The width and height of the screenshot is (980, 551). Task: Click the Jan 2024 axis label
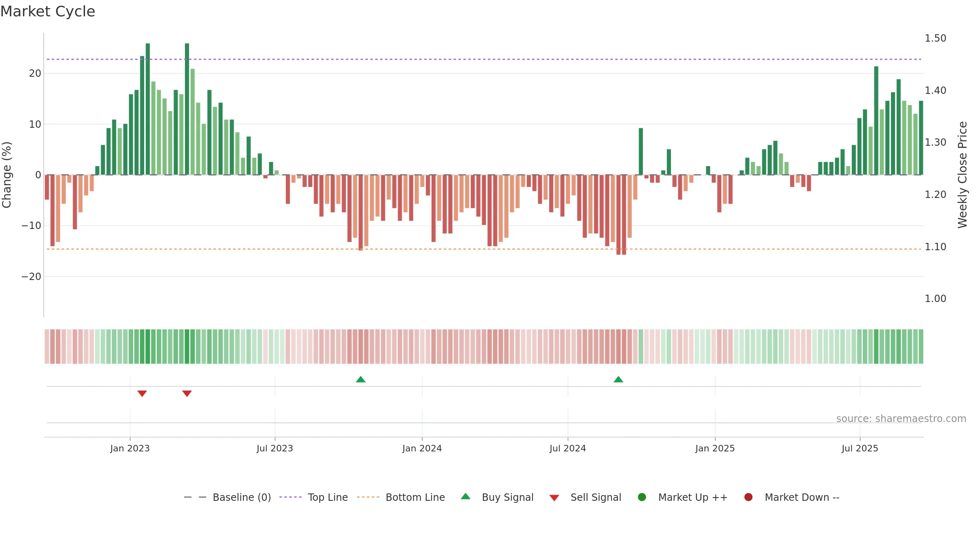(422, 449)
